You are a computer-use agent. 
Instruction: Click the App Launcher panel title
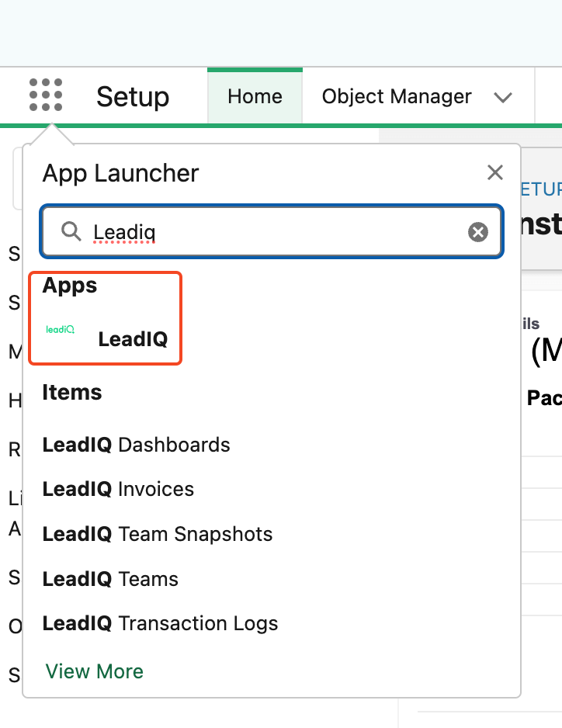click(121, 173)
